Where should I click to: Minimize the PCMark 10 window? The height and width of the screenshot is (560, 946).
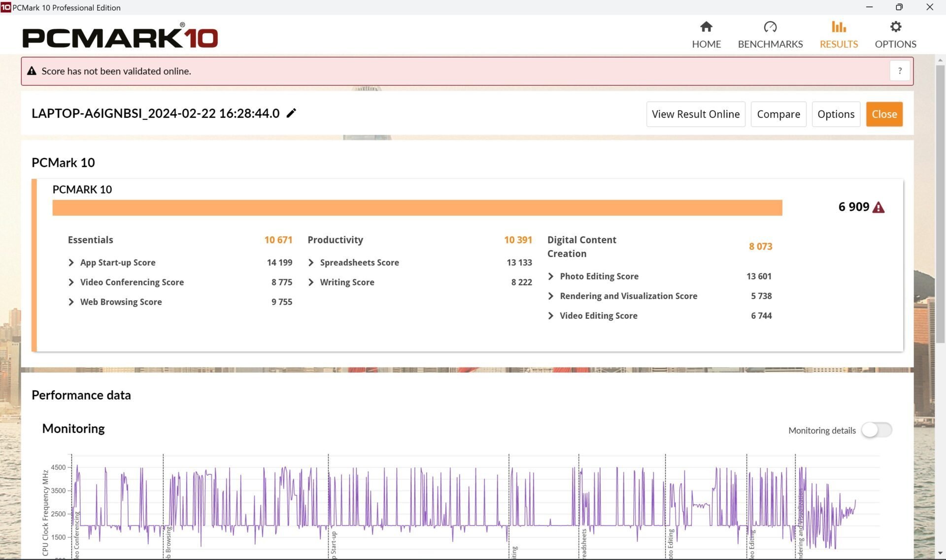(869, 7)
